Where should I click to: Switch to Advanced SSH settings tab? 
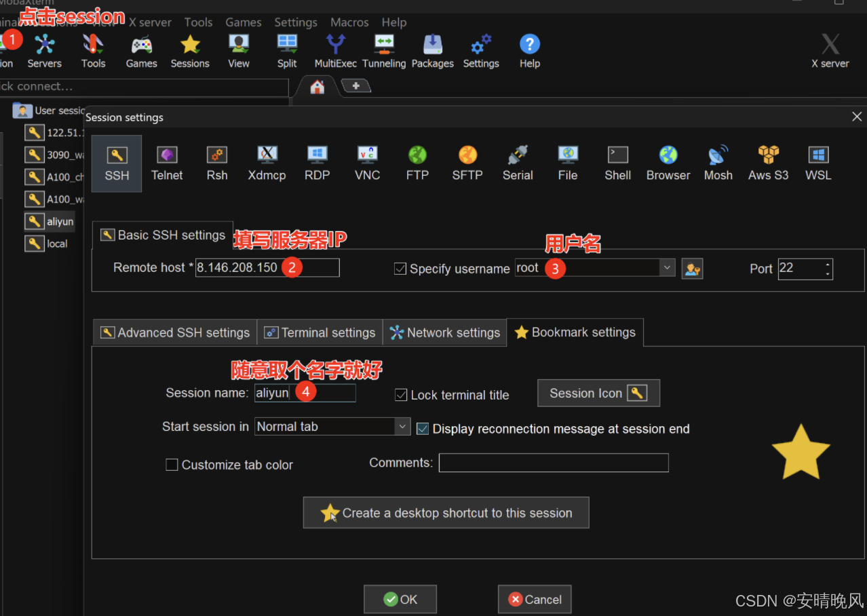coord(175,332)
